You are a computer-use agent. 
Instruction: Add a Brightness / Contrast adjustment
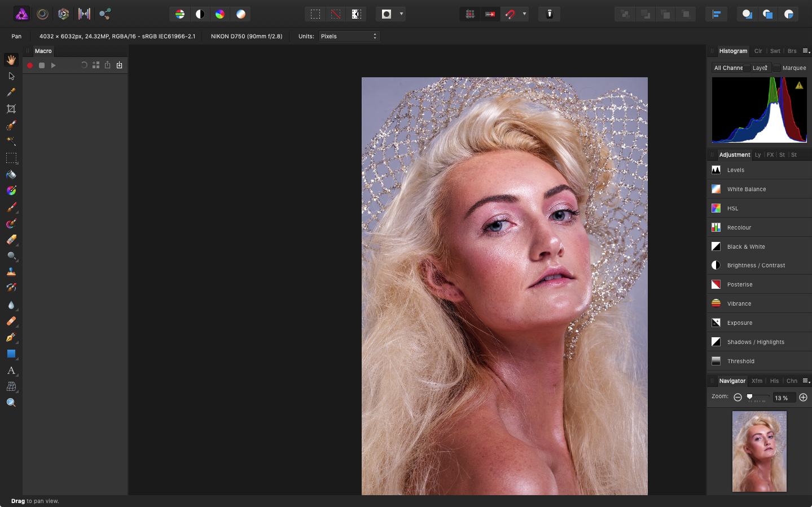pyautogui.click(x=760, y=265)
